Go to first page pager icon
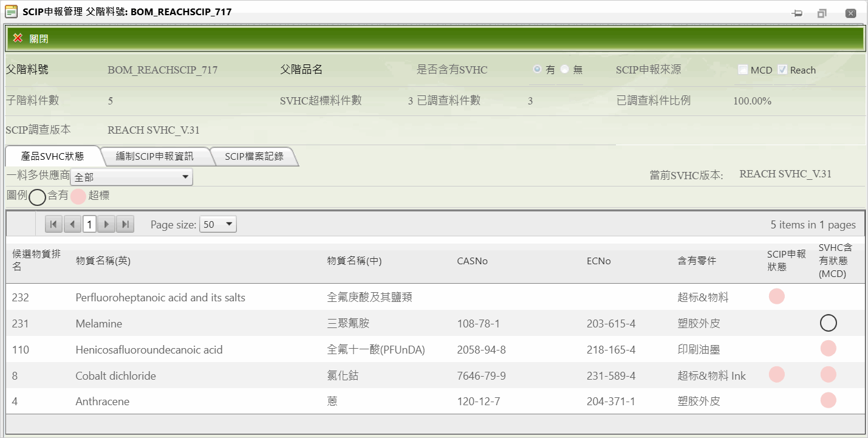868x438 pixels. 53,224
